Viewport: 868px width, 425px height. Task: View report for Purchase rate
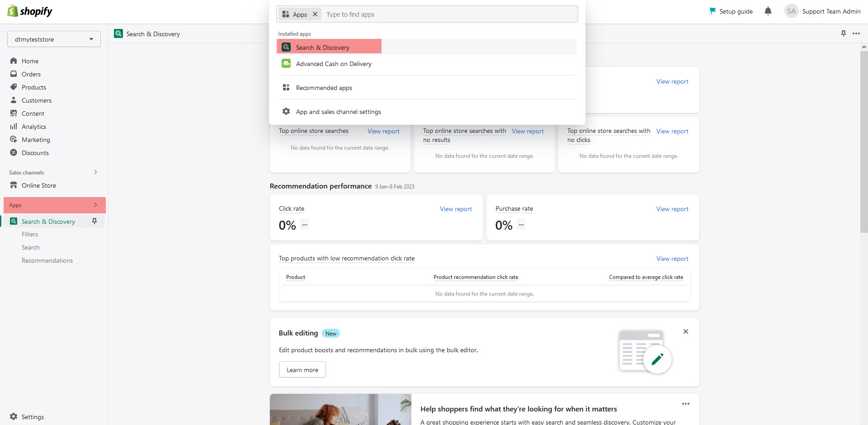tap(672, 209)
